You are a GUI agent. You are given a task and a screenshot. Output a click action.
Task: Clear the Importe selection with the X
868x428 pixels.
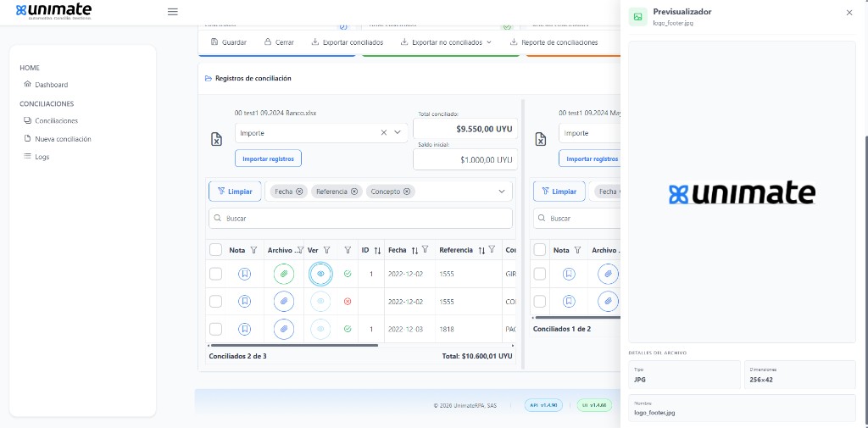click(x=384, y=133)
